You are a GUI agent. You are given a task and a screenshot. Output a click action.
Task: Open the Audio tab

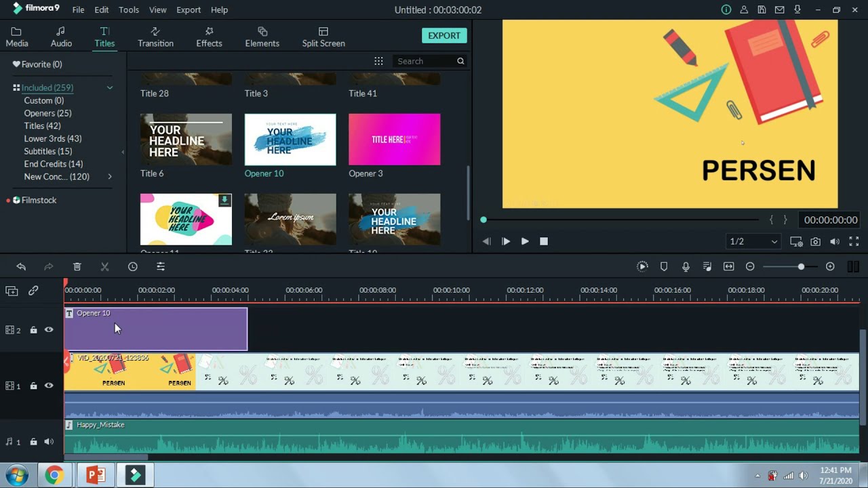(61, 37)
